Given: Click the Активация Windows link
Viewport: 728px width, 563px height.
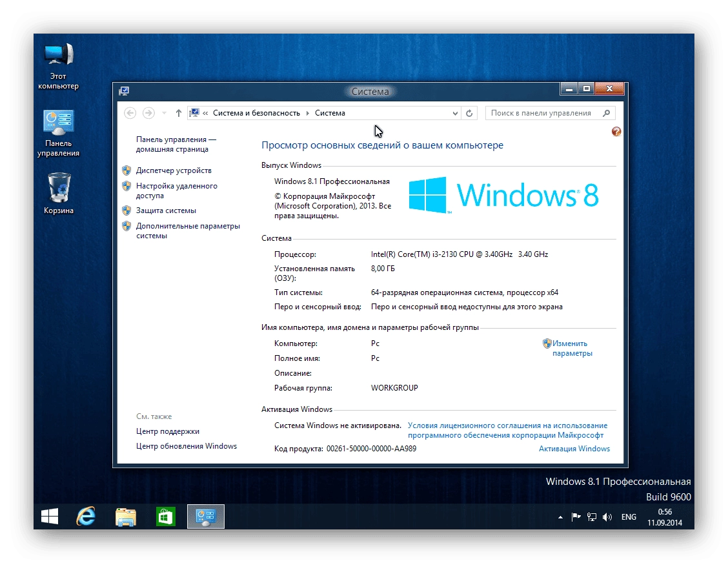Looking at the screenshot, I should tap(574, 449).
